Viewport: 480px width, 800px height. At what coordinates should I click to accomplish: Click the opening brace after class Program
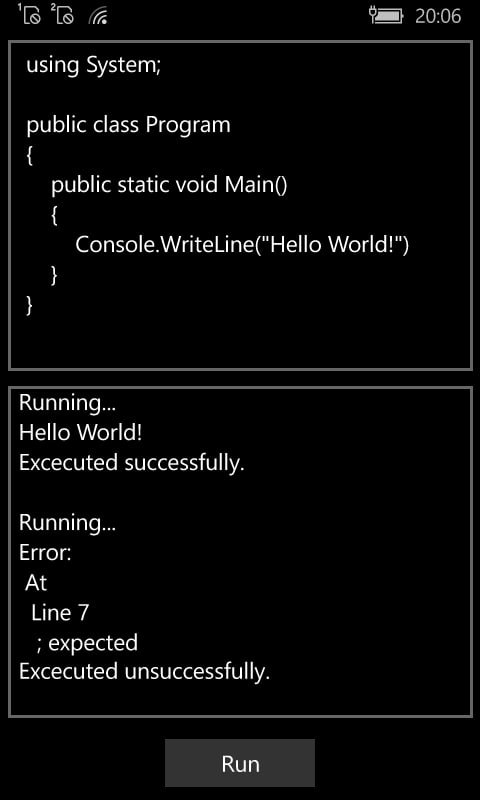30,155
